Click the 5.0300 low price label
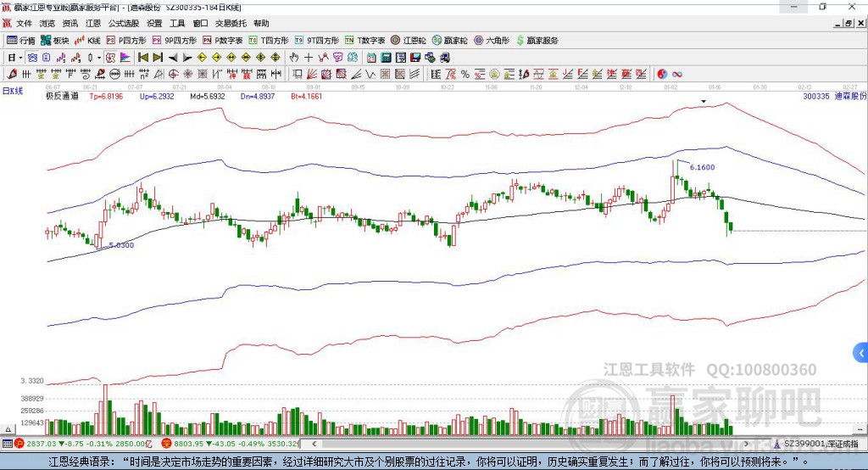The height and width of the screenshot is (470, 868). (x=121, y=245)
